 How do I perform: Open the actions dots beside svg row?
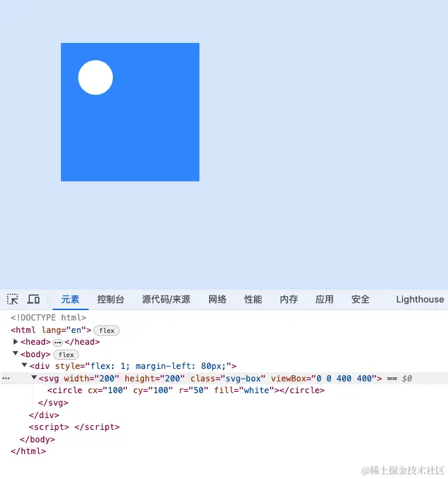[x=6, y=379]
